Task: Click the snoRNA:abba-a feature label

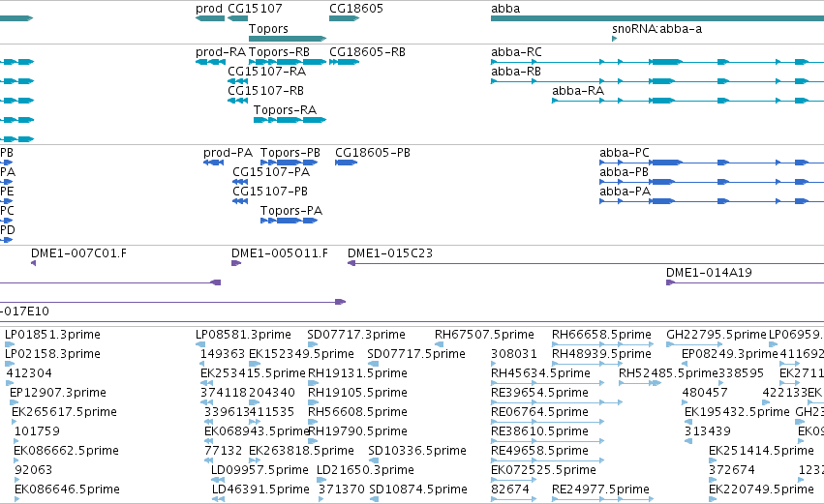Action: (x=656, y=29)
